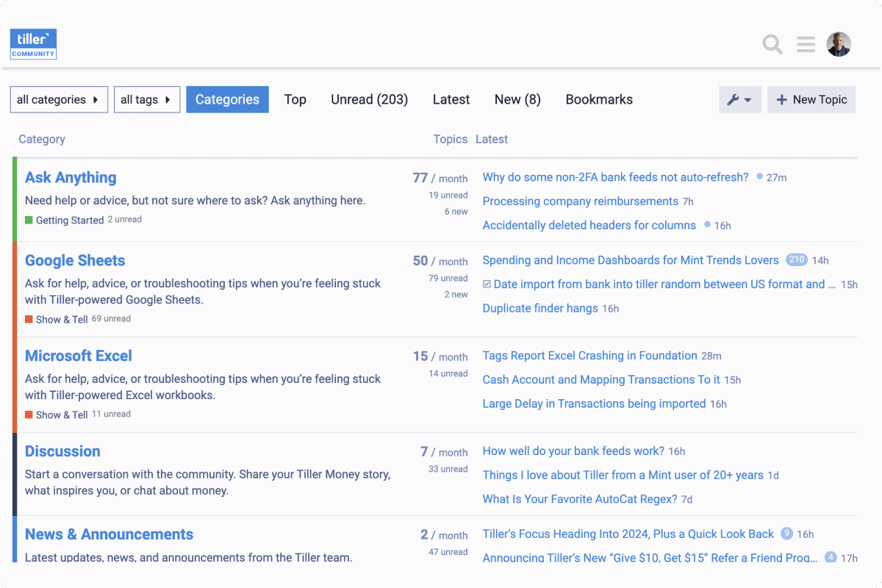This screenshot has height=588, width=882.
Task: Open the search magnifier icon
Action: [772, 45]
